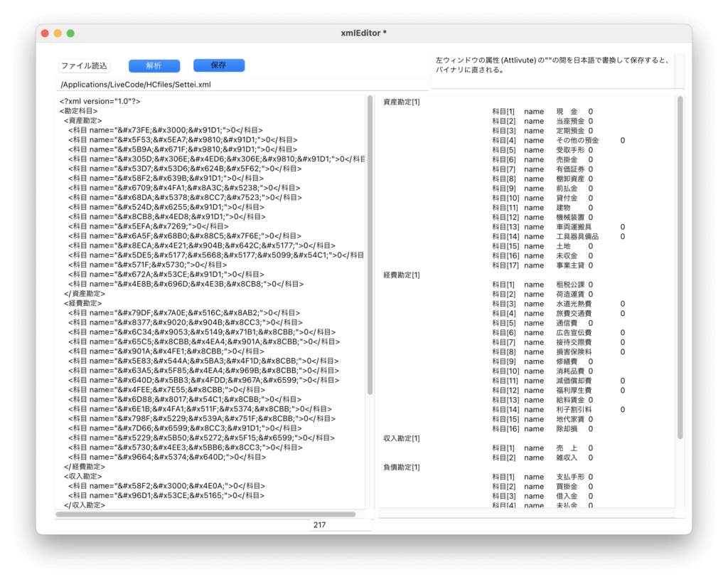Click the field showing 217
This screenshot has width=728, height=582.
tap(340, 525)
